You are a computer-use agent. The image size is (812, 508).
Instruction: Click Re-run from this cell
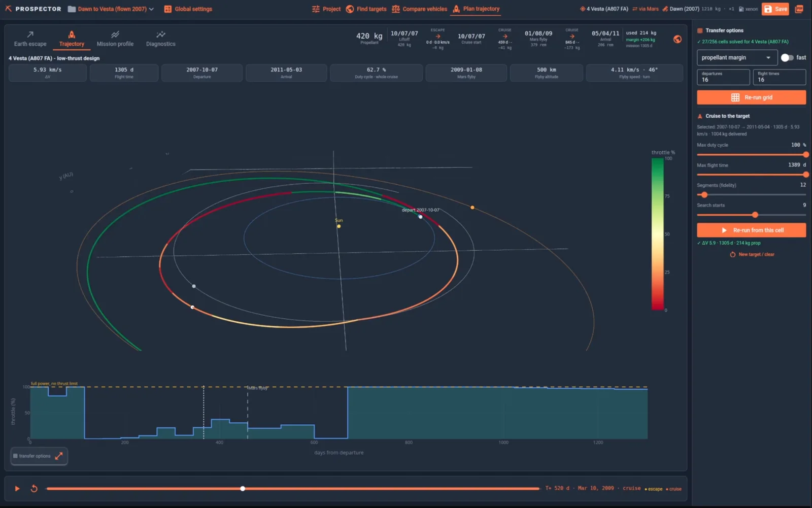[x=751, y=230]
